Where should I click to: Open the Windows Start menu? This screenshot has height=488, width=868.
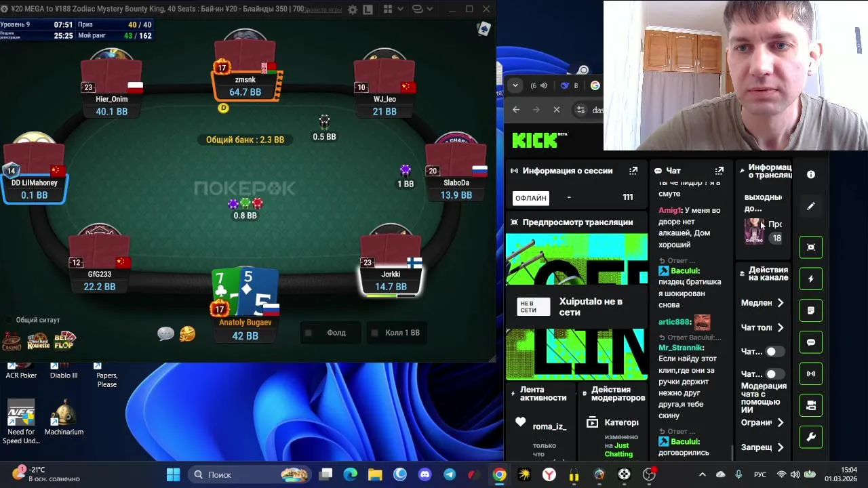173,474
